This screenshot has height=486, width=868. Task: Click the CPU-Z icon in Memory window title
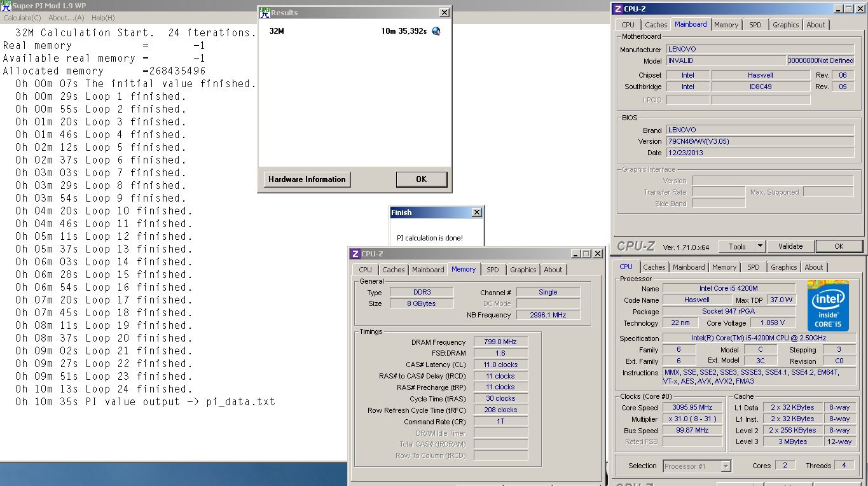click(355, 253)
